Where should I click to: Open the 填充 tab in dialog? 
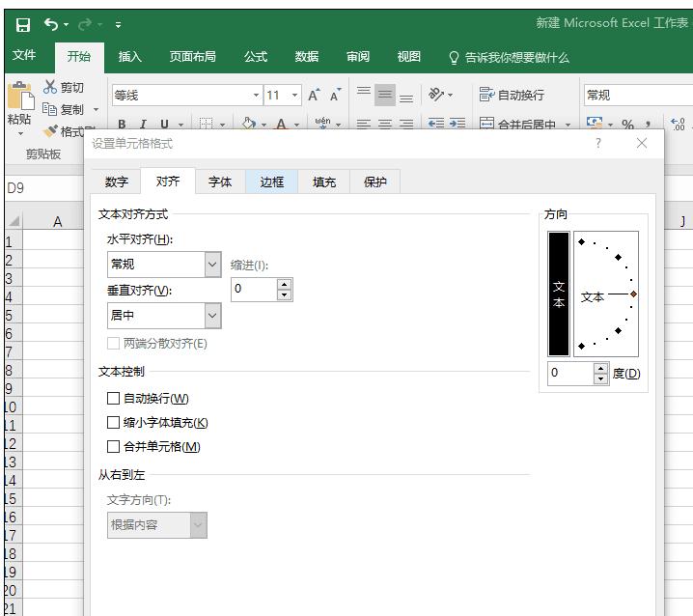coord(324,182)
